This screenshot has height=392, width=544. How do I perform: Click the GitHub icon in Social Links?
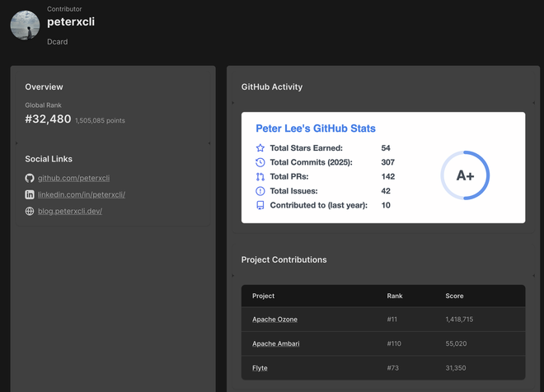(x=30, y=178)
